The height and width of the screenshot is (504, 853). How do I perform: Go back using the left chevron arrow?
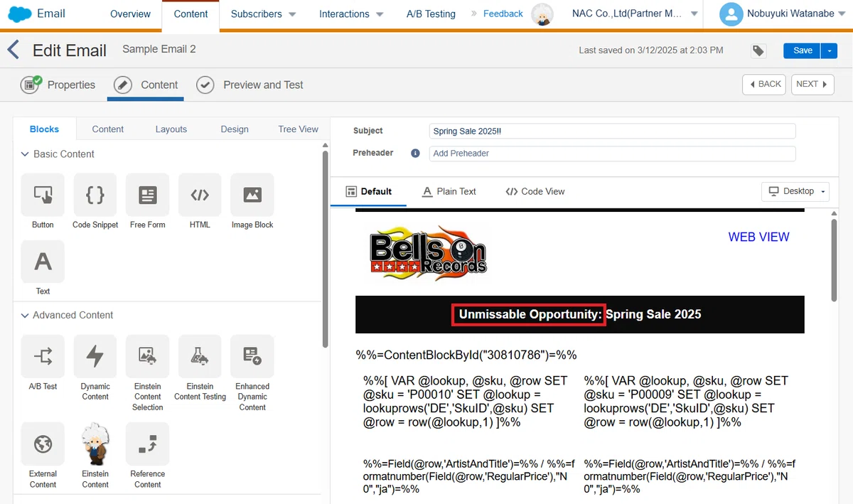[x=12, y=50]
